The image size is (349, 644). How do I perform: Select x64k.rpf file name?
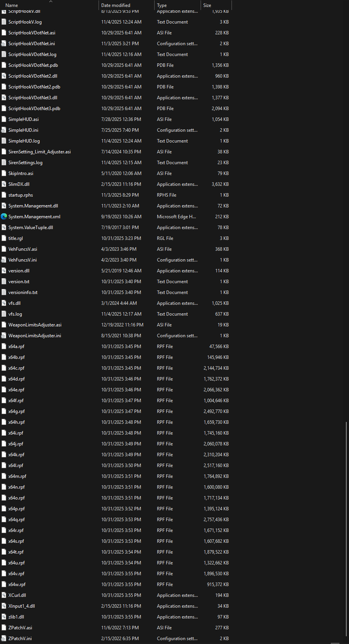coord(16,455)
